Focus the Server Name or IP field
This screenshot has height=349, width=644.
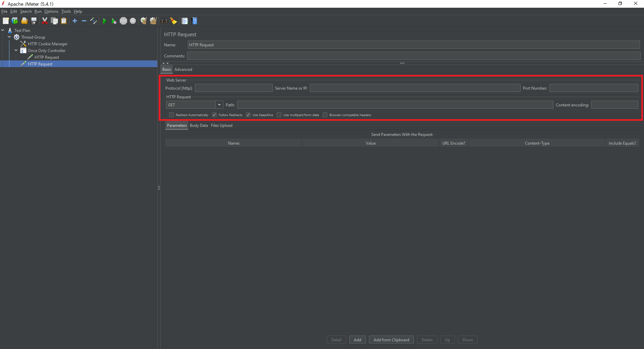pyautogui.click(x=415, y=88)
